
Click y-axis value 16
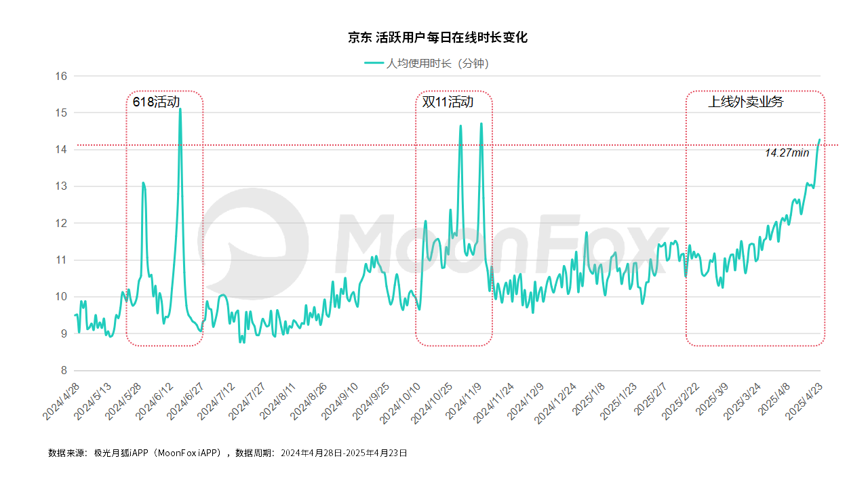coord(61,76)
